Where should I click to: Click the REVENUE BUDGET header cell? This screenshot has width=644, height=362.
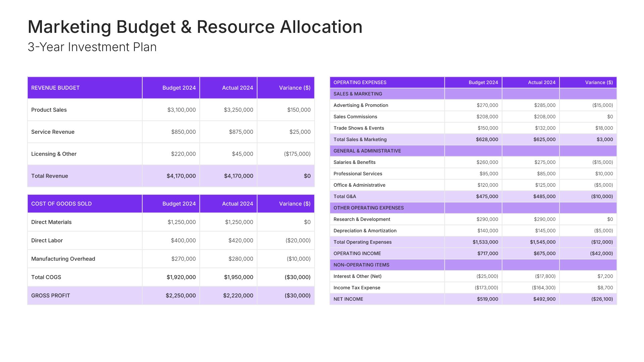pos(55,88)
